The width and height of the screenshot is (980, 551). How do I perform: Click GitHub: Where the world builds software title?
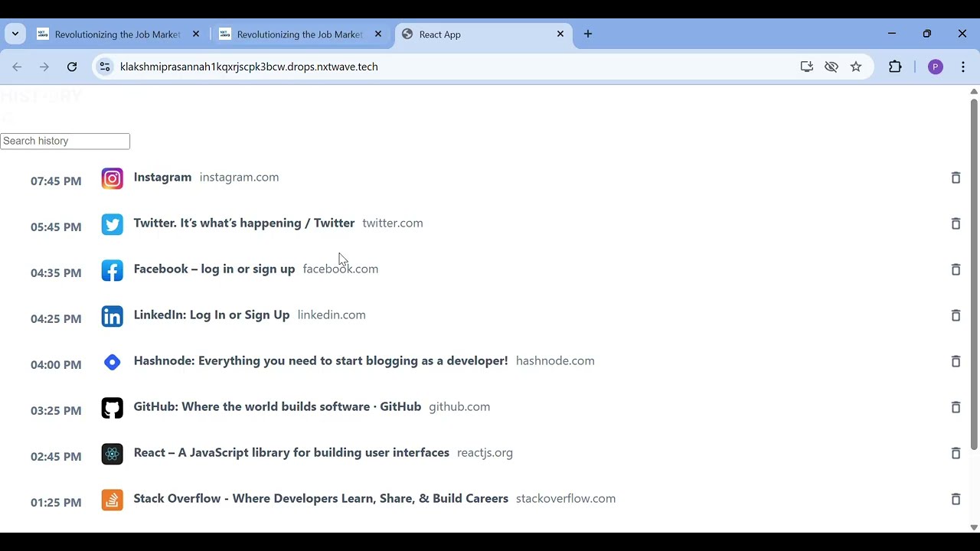click(x=277, y=406)
